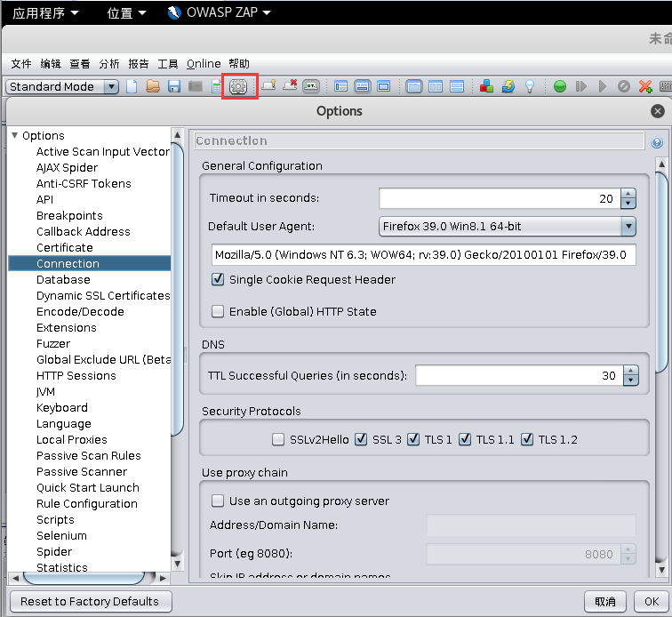The image size is (672, 617).
Task: Select the side-by-side request response panels icon
Action: (x=436, y=86)
